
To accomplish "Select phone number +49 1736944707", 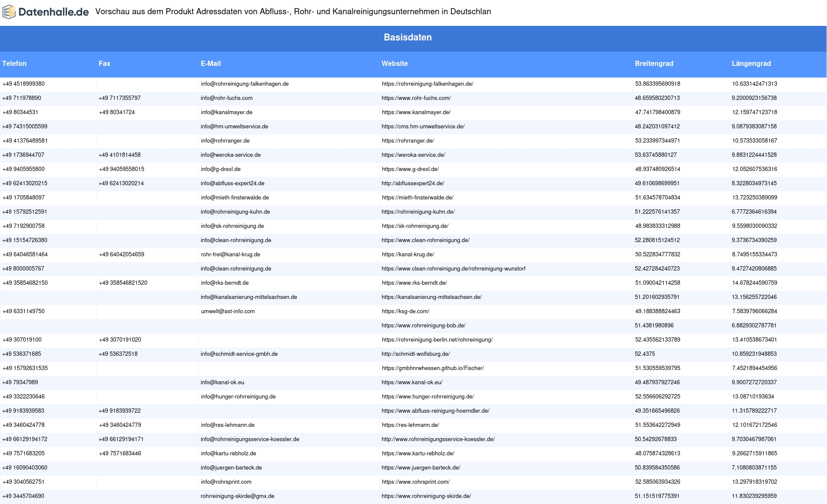I will 23,155.
